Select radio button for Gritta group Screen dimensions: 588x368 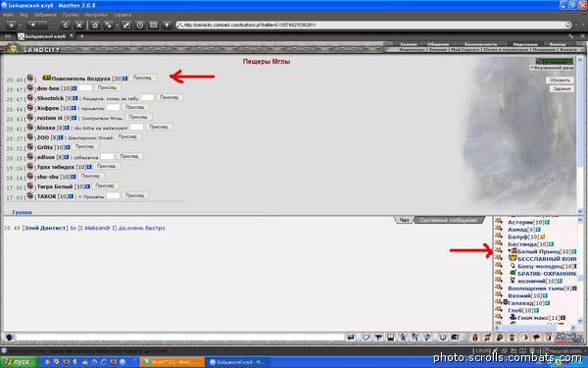click(x=30, y=147)
